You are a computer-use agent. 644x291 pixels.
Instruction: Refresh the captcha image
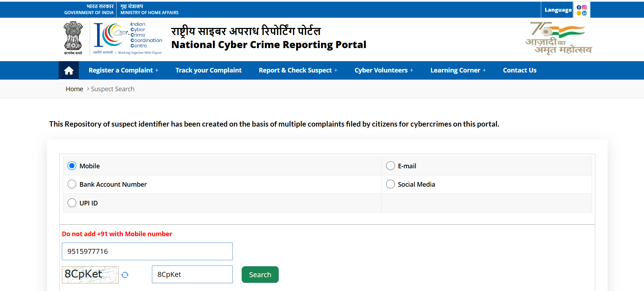pos(125,275)
